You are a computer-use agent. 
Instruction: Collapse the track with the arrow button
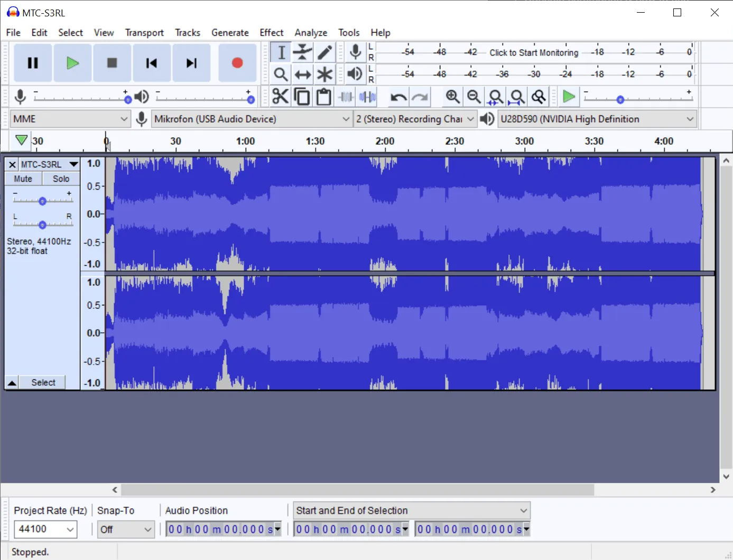coord(11,382)
